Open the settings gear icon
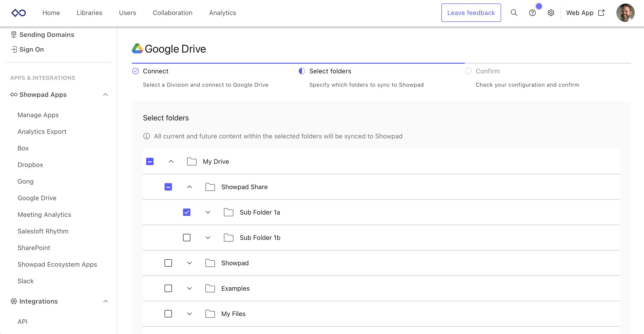This screenshot has width=644, height=334. pyautogui.click(x=551, y=13)
